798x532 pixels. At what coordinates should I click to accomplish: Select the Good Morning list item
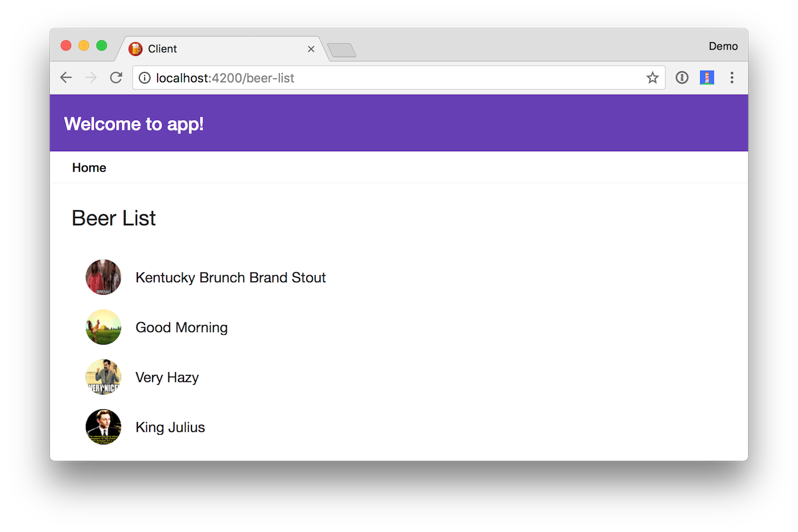(182, 328)
